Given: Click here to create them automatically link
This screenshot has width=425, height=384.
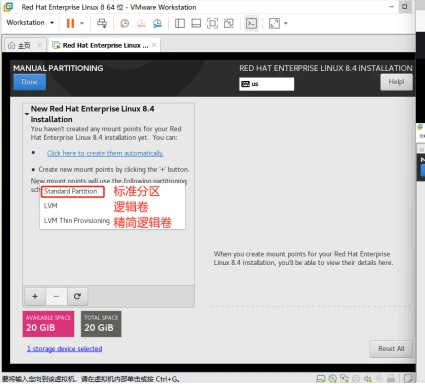Looking at the screenshot, I should 105,153.
